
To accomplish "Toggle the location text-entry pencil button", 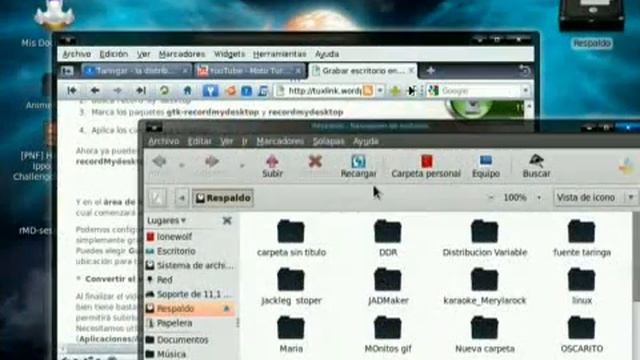I will (x=157, y=198).
